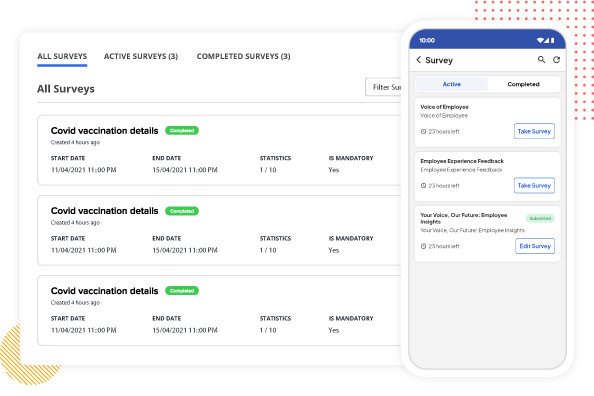
Task: Click clock icon on Voice of Employee card
Action: (x=424, y=131)
